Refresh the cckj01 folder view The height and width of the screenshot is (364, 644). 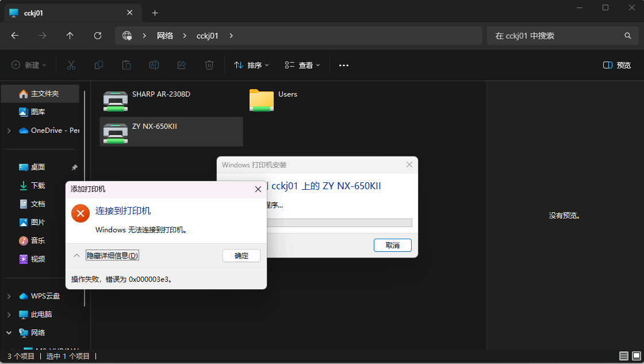(98, 36)
